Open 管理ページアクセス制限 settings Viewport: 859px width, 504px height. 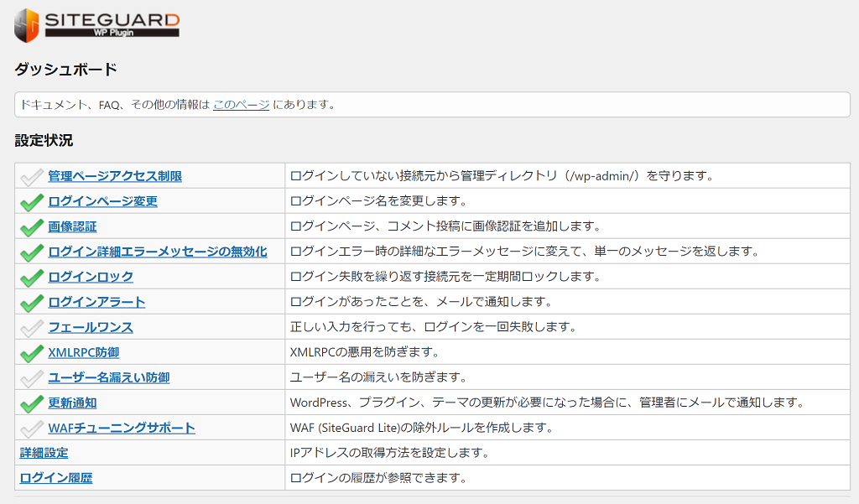115,176
